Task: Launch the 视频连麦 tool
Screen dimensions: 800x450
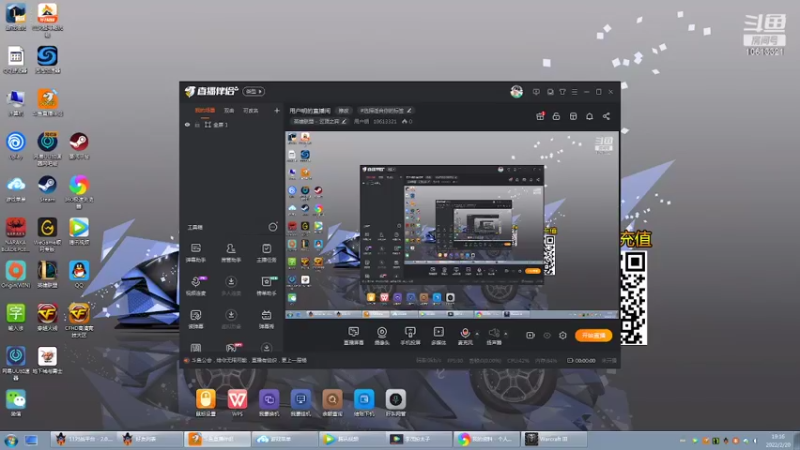Action: 195,285
